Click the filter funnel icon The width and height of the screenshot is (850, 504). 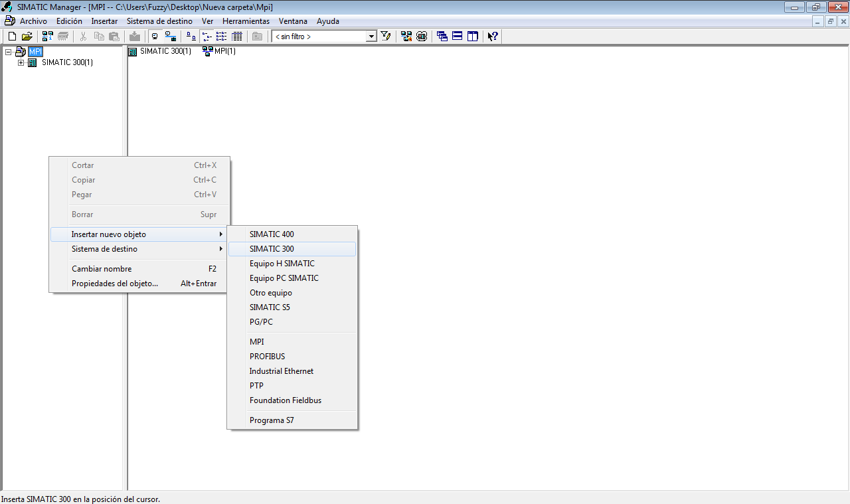385,37
